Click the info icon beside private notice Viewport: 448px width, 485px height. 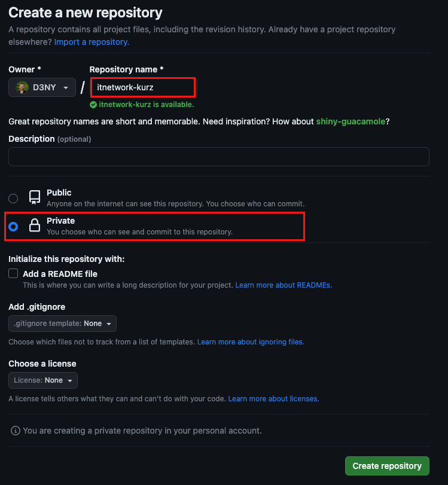[16, 431]
